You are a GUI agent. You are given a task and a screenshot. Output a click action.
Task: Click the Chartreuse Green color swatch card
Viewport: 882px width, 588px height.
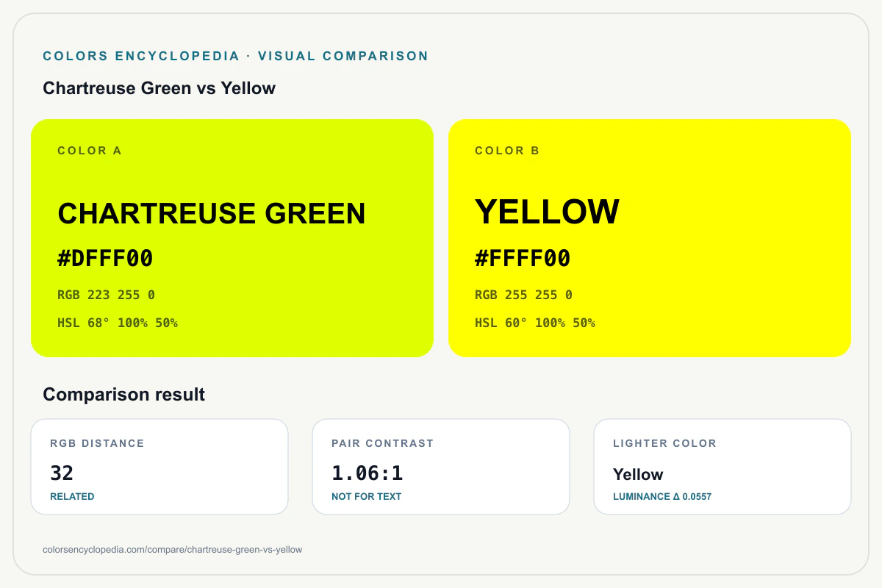(232, 238)
